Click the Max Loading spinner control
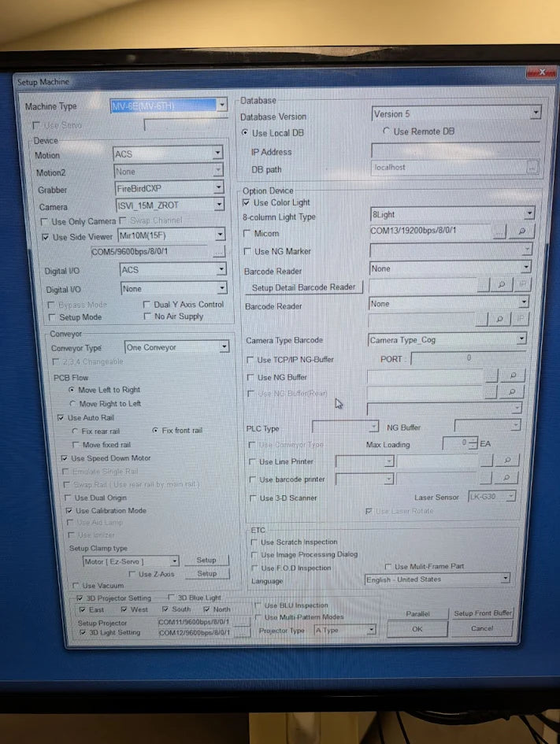Viewport: 560px width, 744px height. pos(484,444)
